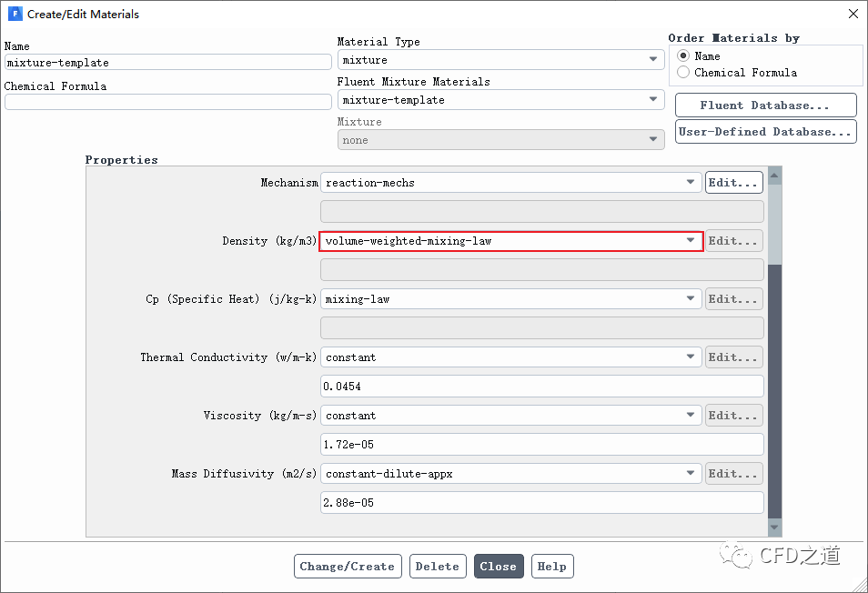This screenshot has height=593, width=868.
Task: Expand the Viscosity method dropdown
Action: (510, 416)
